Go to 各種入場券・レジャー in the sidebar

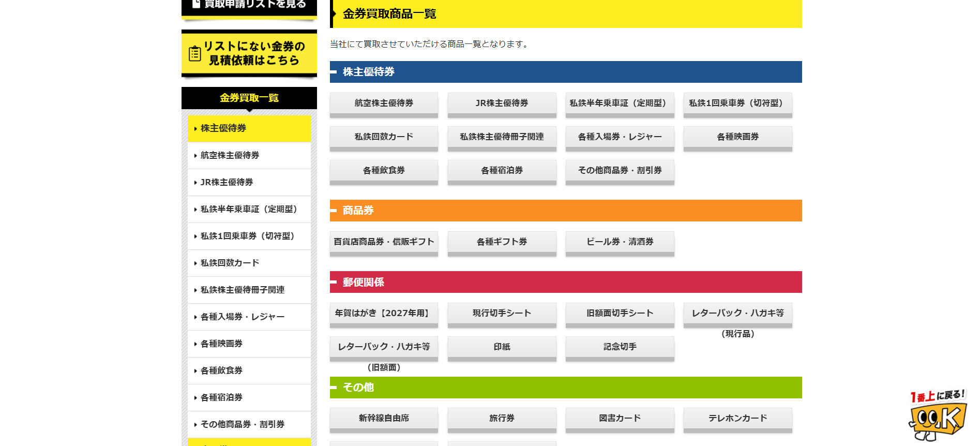click(x=249, y=317)
